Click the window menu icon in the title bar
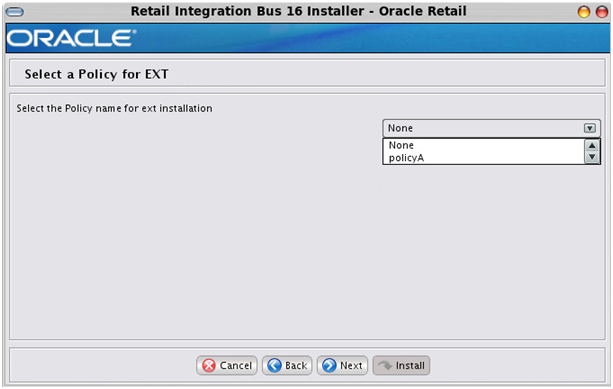The image size is (613, 389). 15,12
